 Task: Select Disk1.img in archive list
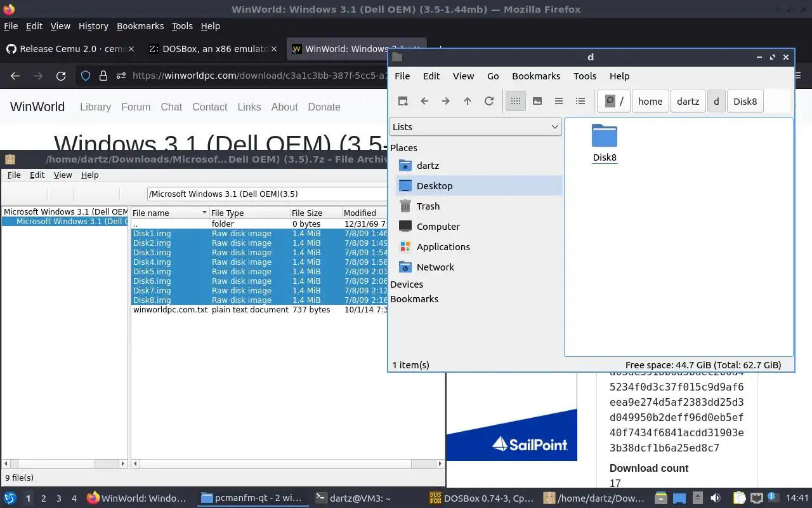pyautogui.click(x=152, y=234)
